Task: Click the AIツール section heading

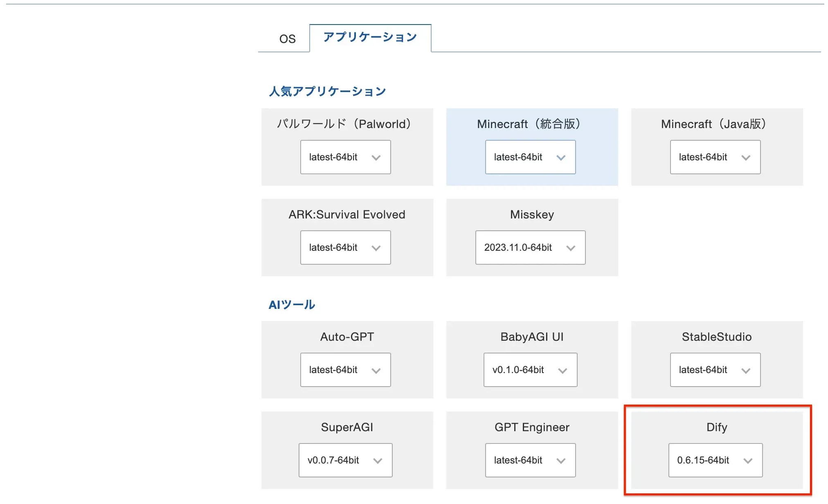Action: [x=292, y=305]
